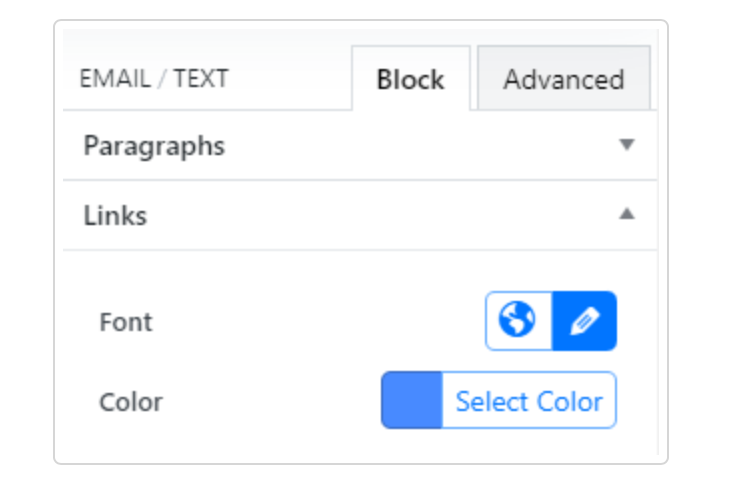Screen dimensions: 742x502
Task: Click the Font setting label
Action: [126, 322]
